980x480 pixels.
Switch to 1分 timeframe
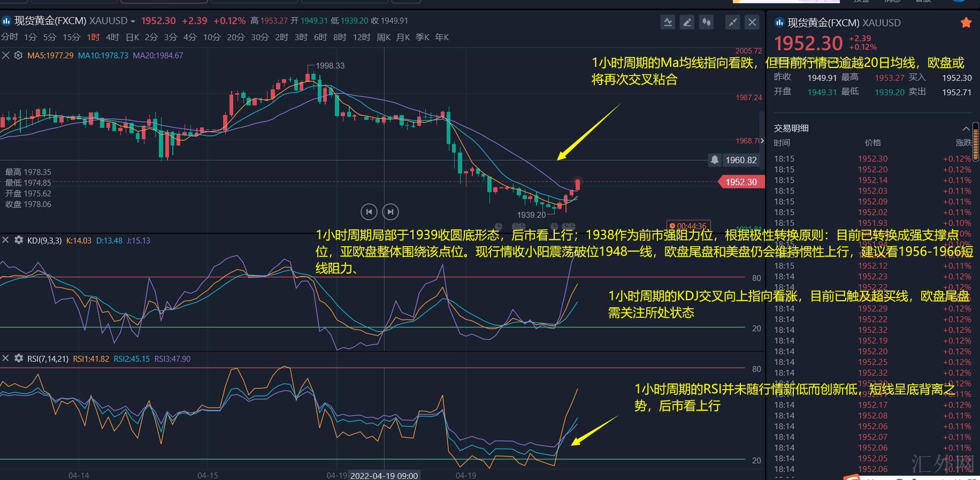(30, 37)
